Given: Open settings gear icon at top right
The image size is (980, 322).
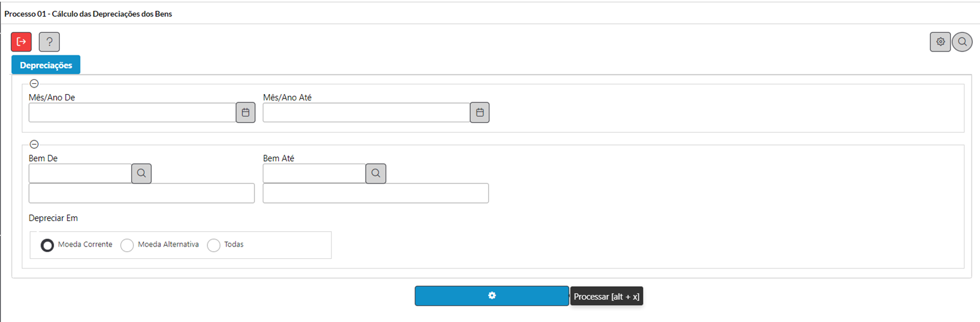Looking at the screenshot, I should 940,42.
